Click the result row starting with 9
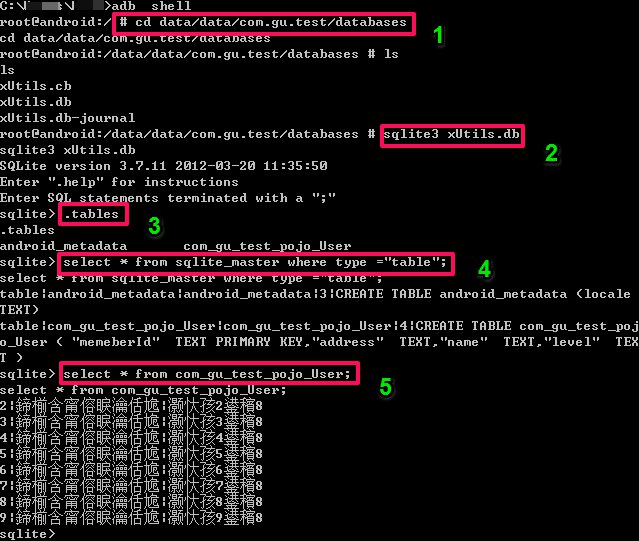639x541 pixels. 131,518
